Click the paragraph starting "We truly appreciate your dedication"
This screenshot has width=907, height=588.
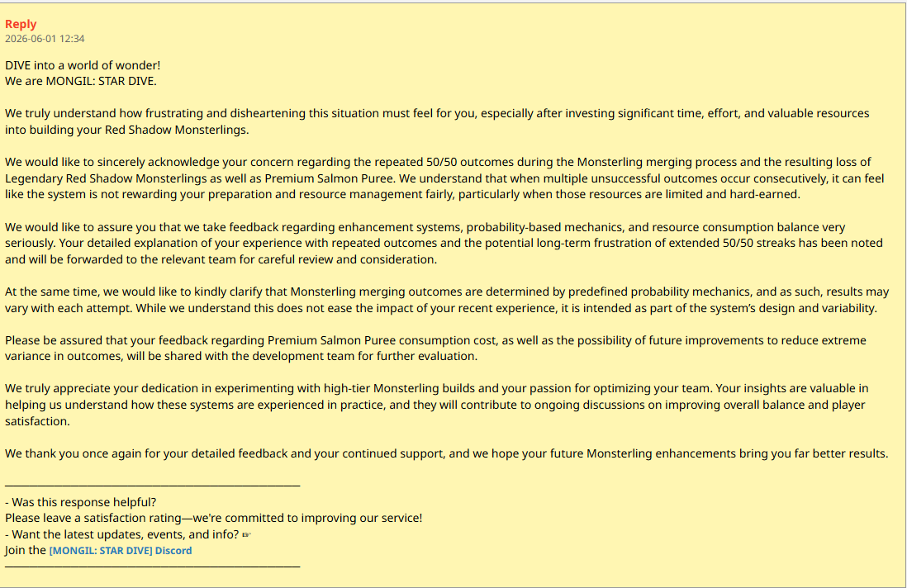pyautogui.click(x=437, y=405)
